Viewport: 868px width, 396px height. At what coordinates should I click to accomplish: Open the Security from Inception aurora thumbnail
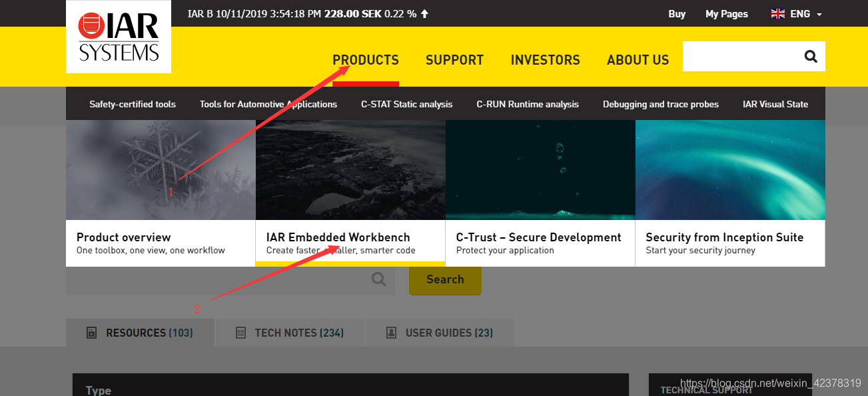tap(730, 170)
